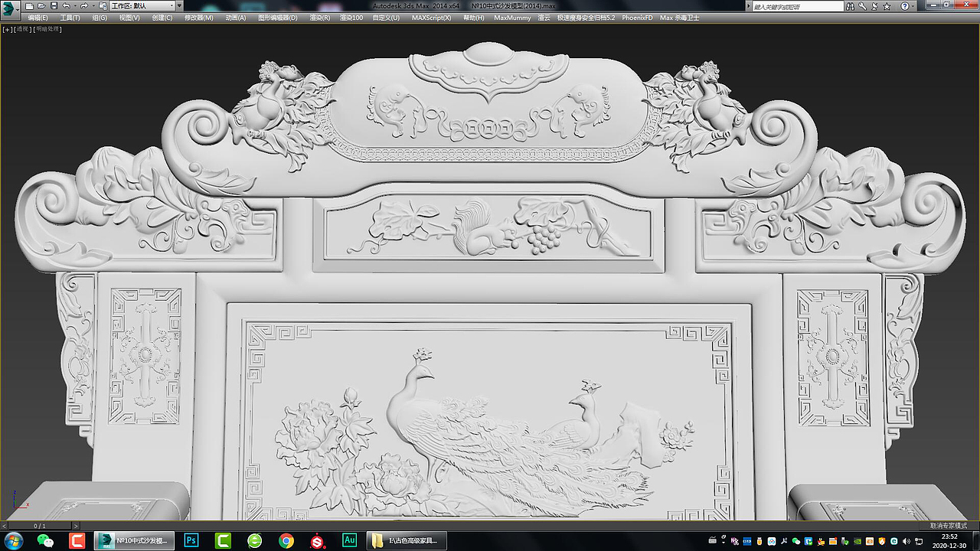Open the 创建(C) menu
The width and height of the screenshot is (980, 551).
[162, 18]
